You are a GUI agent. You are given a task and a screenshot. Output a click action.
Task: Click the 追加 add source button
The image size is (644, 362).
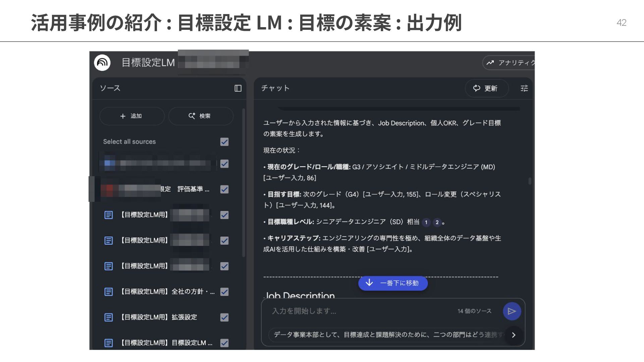coord(131,116)
